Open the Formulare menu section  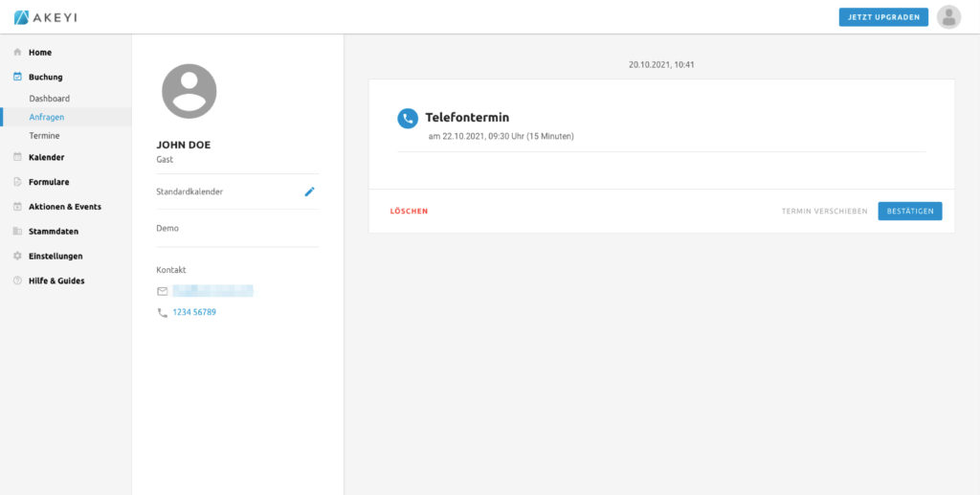click(x=48, y=182)
